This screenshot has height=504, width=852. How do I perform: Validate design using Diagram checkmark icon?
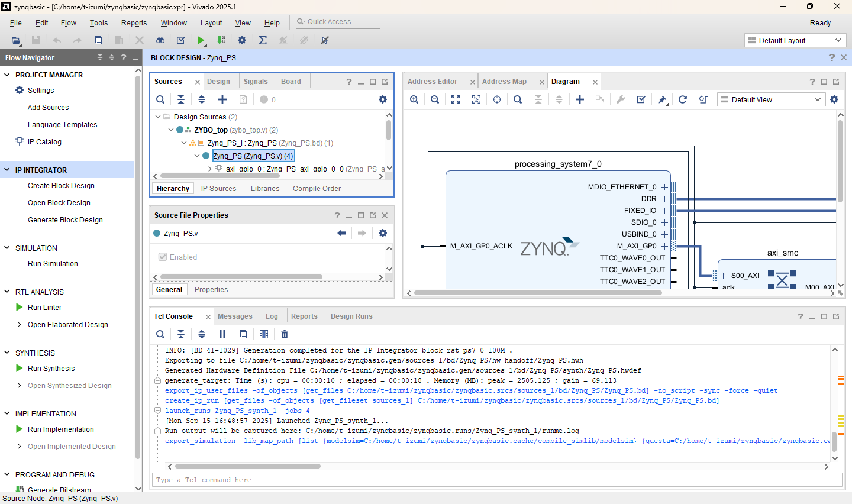[x=641, y=99]
